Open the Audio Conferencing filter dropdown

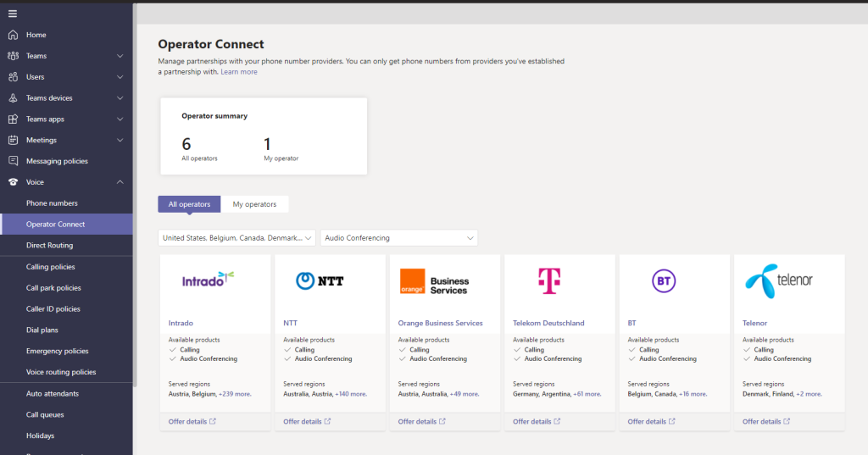398,238
